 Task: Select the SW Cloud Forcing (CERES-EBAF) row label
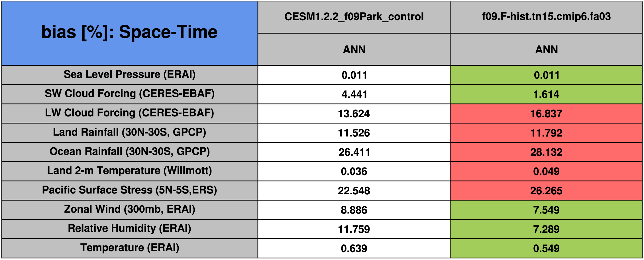point(130,94)
